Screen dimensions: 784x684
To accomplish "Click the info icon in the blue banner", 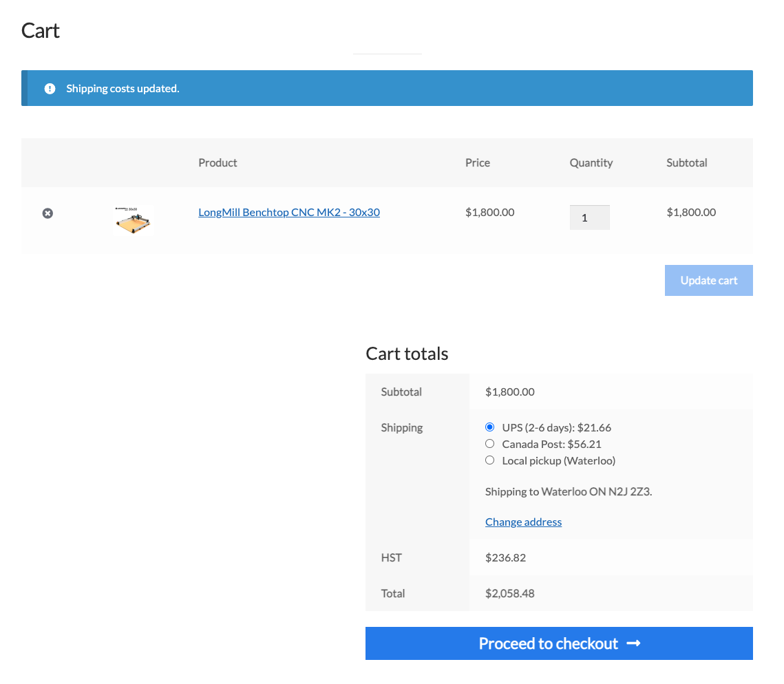I will pyautogui.click(x=49, y=88).
